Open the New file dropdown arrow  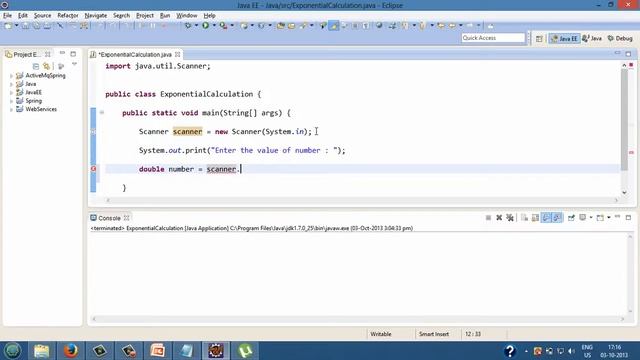click(x=16, y=26)
